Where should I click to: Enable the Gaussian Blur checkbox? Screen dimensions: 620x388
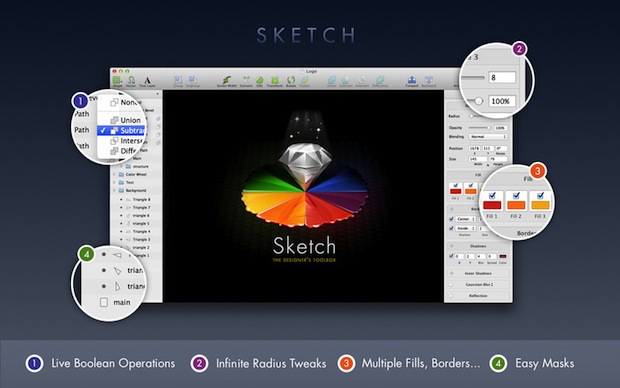tap(451, 284)
